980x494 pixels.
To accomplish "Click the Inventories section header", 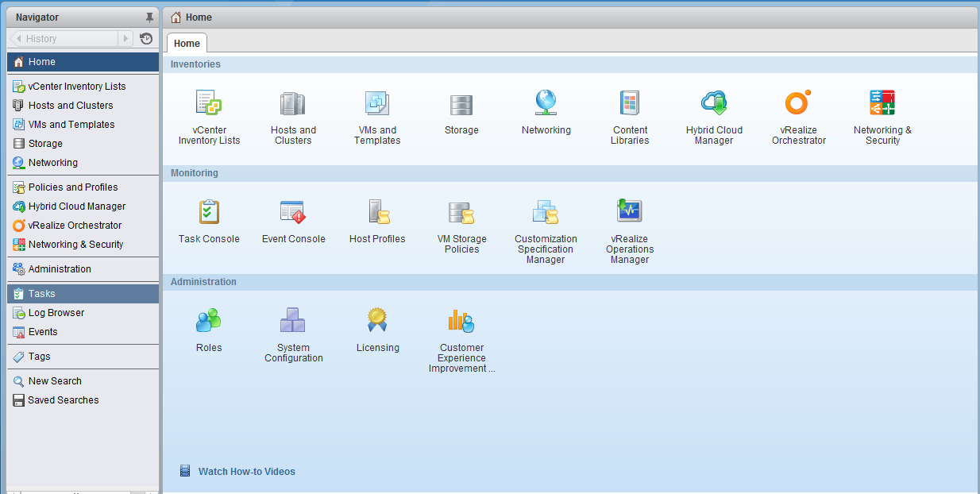I will click(x=570, y=64).
